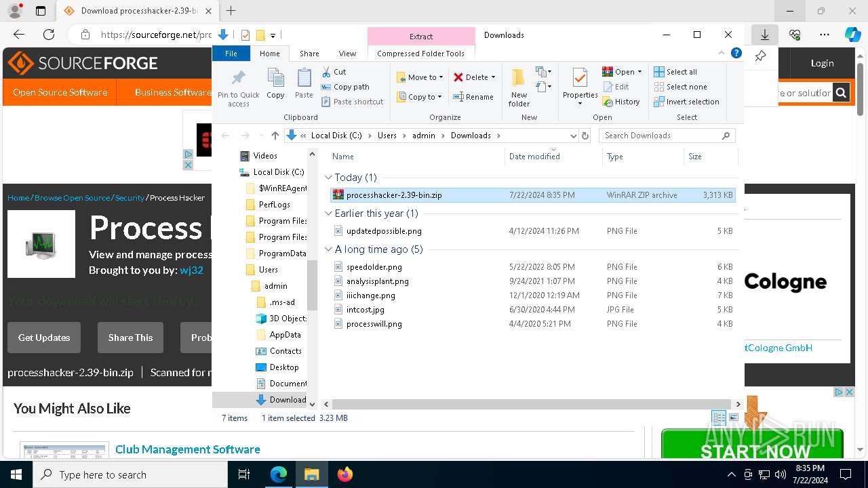Viewport: 868px width, 488px height.
Task: Open Microsoft Edge from the taskbar
Action: 279,474
